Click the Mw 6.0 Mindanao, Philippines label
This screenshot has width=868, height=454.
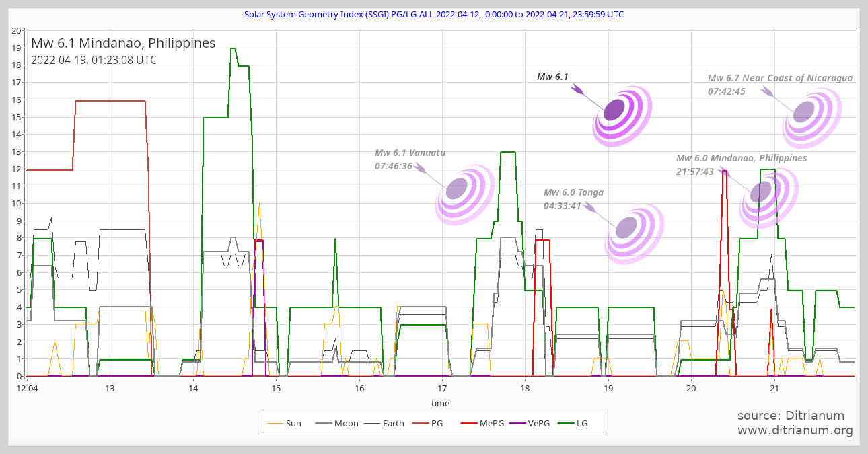(742, 158)
